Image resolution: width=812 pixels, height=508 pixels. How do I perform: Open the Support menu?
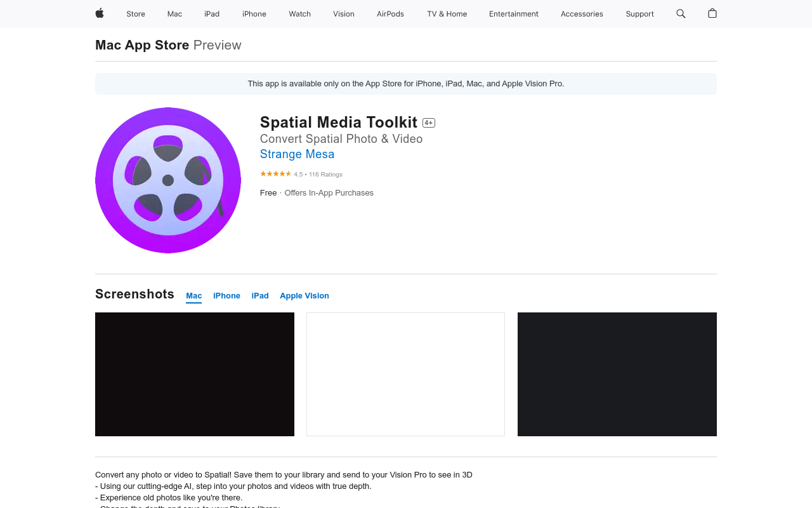pos(639,14)
